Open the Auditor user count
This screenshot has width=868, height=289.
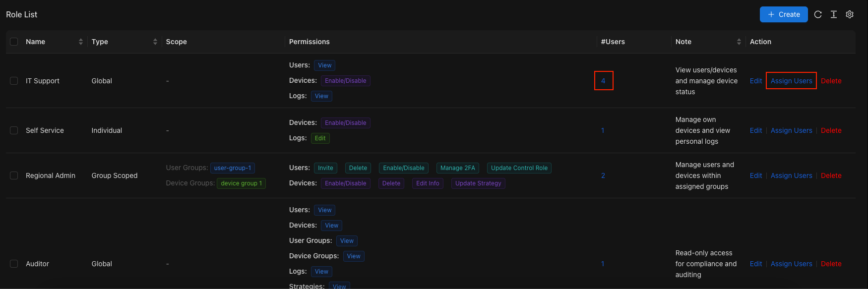(603, 264)
